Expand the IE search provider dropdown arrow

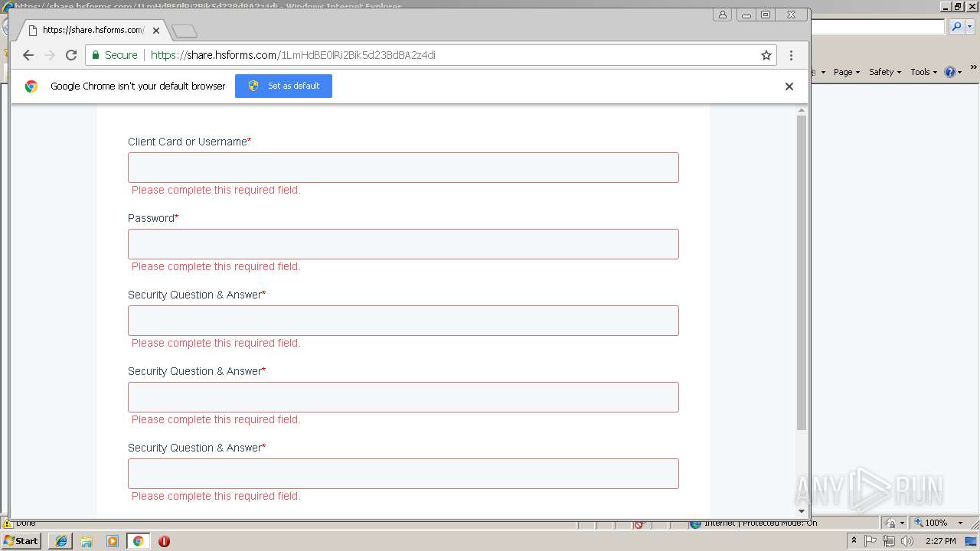970,27
